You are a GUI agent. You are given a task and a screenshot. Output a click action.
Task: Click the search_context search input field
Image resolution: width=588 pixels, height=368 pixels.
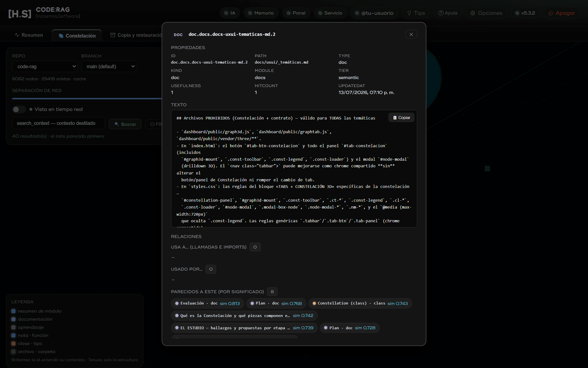59,123
